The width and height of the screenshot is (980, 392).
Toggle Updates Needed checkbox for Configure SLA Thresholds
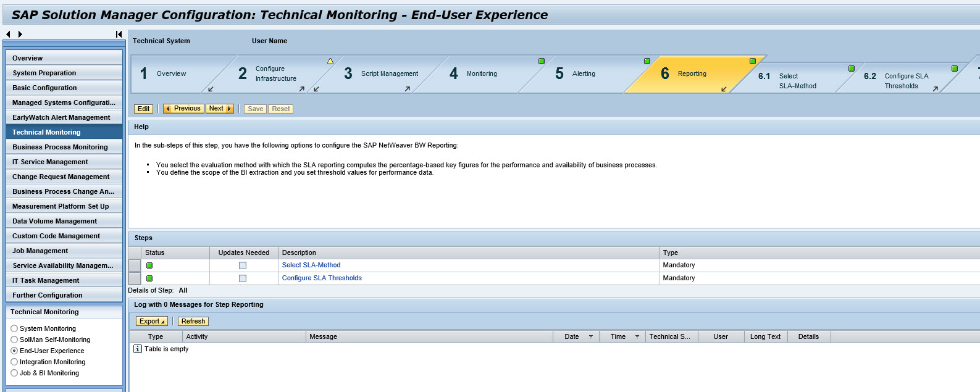click(x=243, y=278)
